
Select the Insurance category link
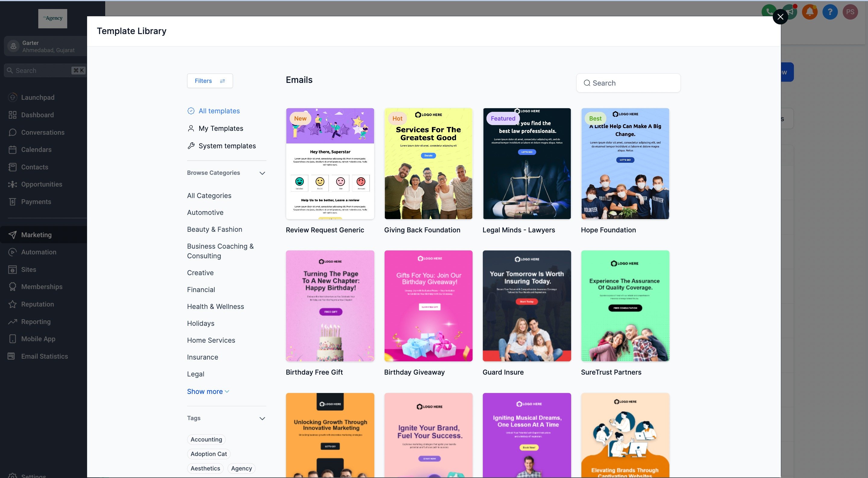202,357
